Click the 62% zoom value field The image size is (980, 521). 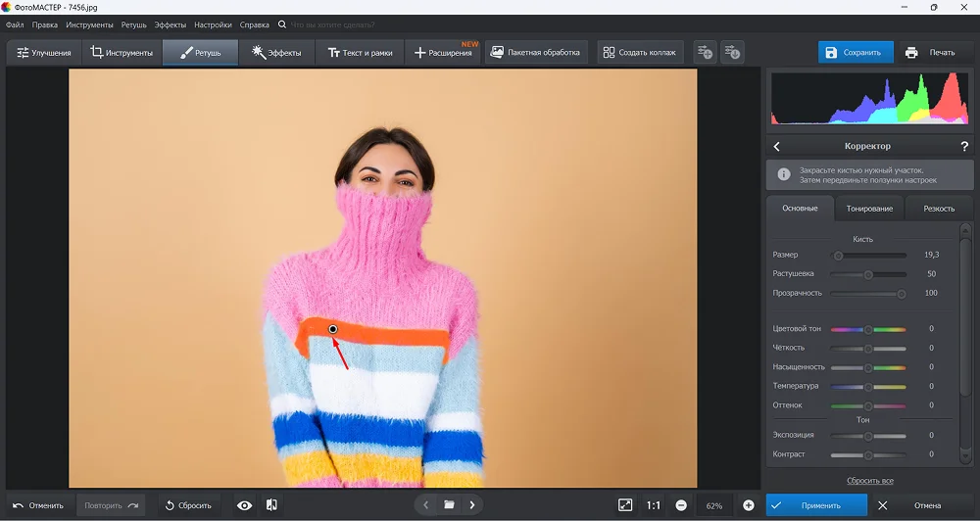(714, 506)
